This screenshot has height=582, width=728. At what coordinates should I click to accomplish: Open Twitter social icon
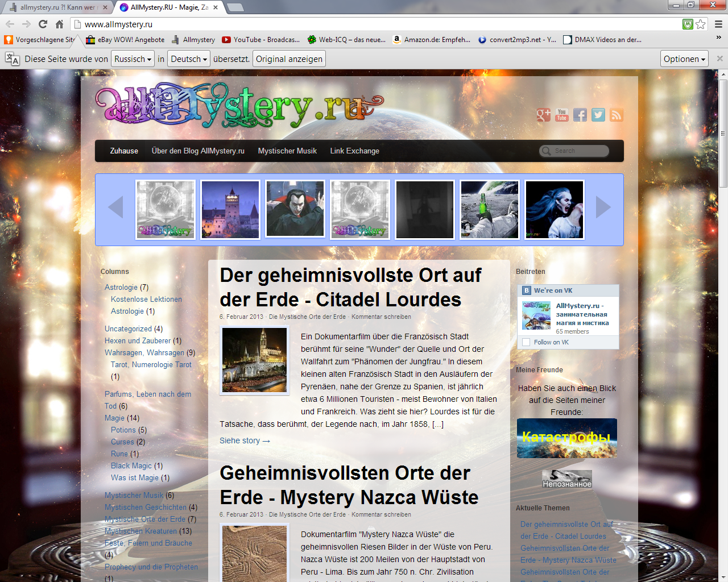pos(598,115)
